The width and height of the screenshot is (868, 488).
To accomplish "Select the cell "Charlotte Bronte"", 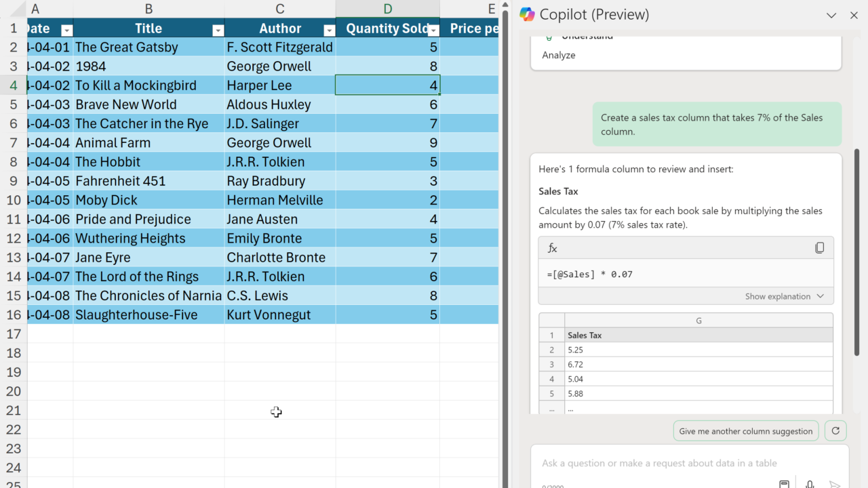I will click(280, 258).
